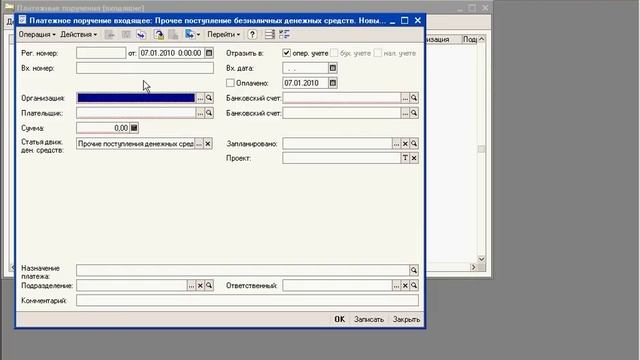
Task: Click the Записать button
Action: click(369, 319)
